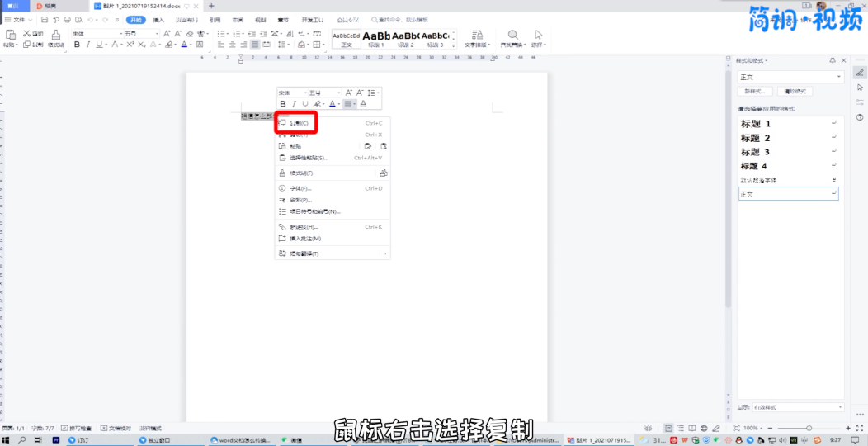Click the Bold button in the ribbon

tap(77, 45)
